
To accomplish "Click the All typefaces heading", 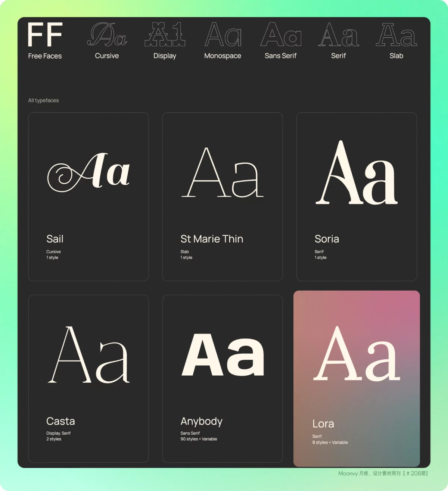I will 43,100.
